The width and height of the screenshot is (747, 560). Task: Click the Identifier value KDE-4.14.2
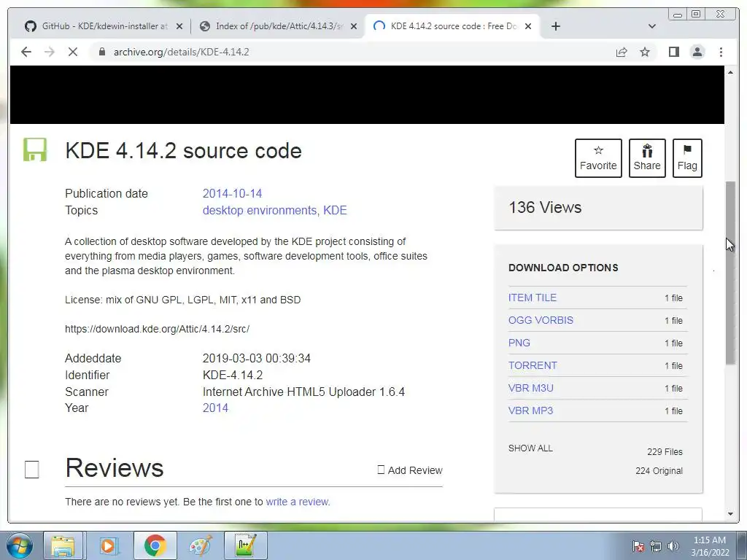pyautogui.click(x=233, y=376)
